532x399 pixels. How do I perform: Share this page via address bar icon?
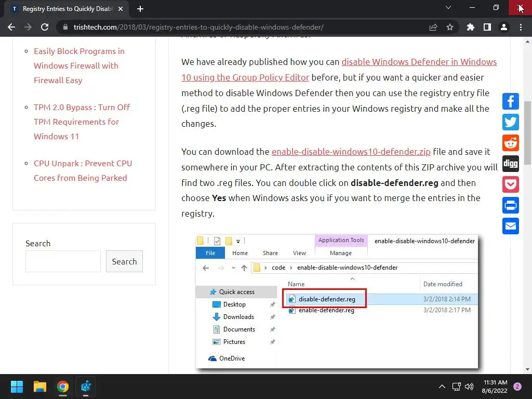(x=433, y=27)
